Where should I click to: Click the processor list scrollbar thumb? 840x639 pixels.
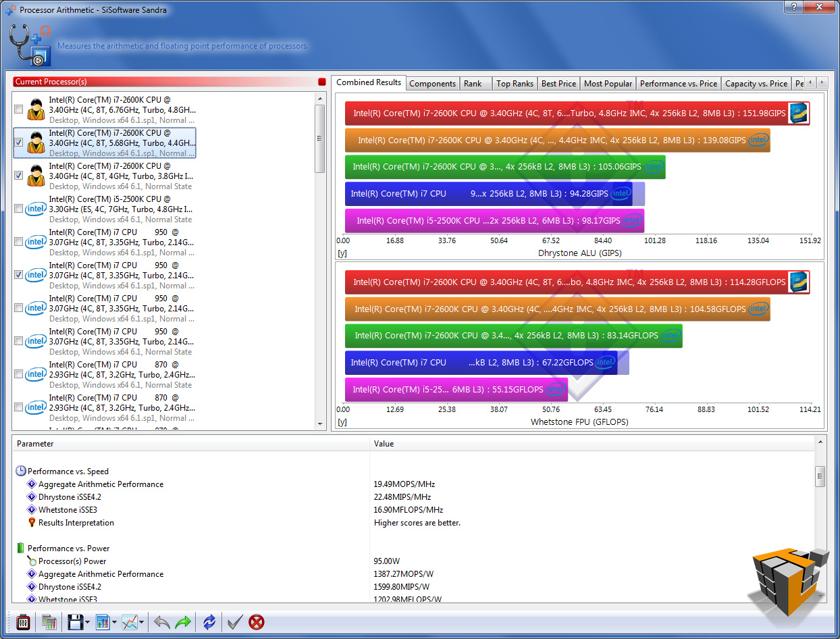tap(320, 138)
